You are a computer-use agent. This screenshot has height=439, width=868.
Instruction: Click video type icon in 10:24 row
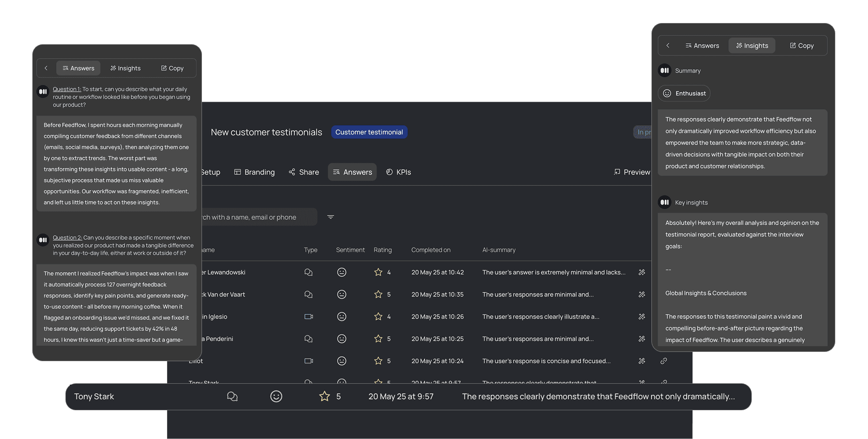coord(308,361)
